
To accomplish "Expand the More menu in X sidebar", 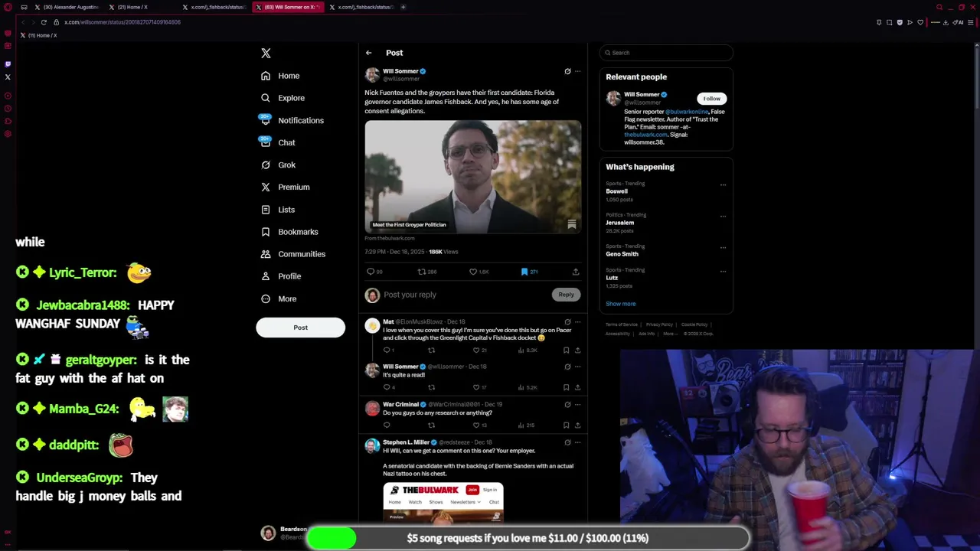I will pos(278,298).
